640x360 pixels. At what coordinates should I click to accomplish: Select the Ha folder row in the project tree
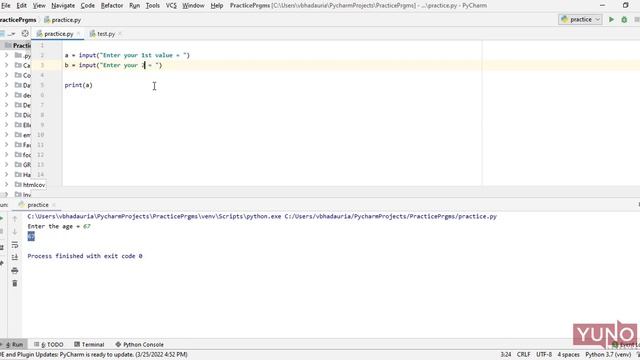(x=16, y=175)
